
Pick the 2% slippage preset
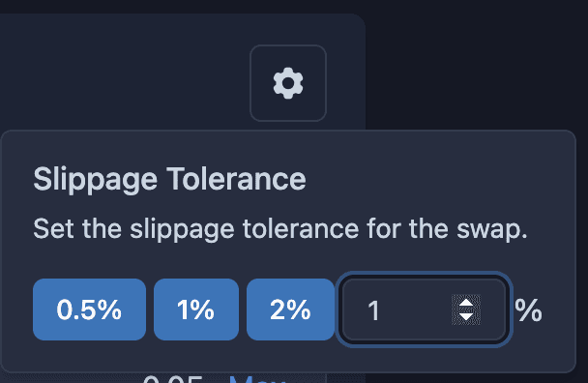coord(290,309)
